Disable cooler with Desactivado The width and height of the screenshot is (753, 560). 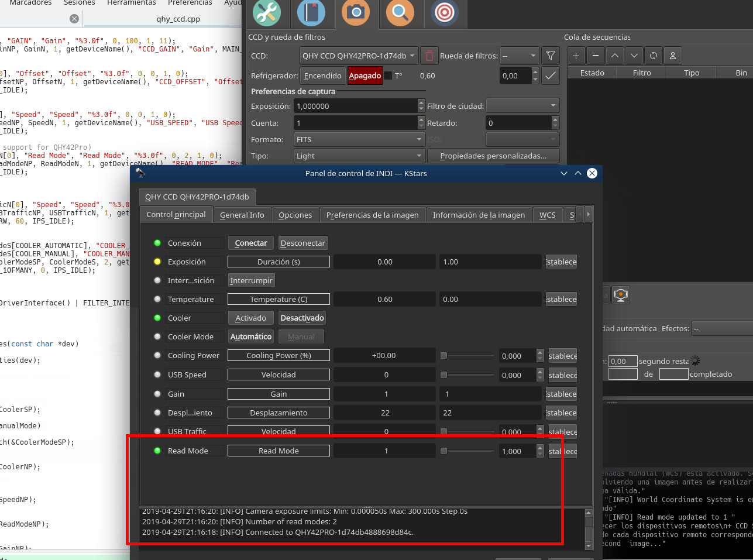[302, 318]
